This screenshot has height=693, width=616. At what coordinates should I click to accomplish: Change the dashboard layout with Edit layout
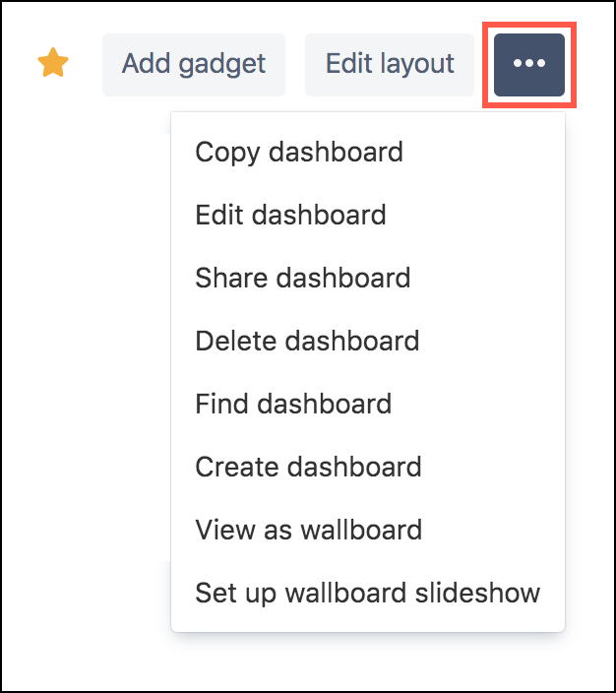(390, 65)
